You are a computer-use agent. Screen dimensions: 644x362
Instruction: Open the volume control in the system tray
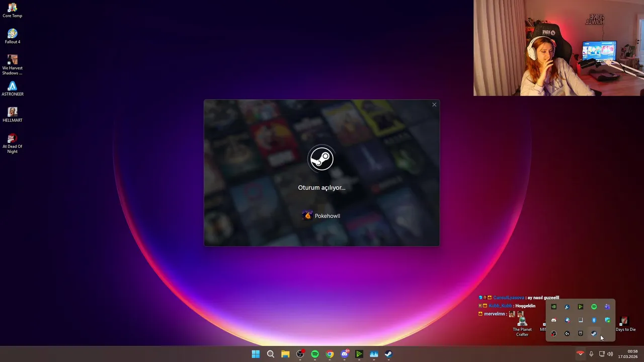pyautogui.click(x=610, y=354)
